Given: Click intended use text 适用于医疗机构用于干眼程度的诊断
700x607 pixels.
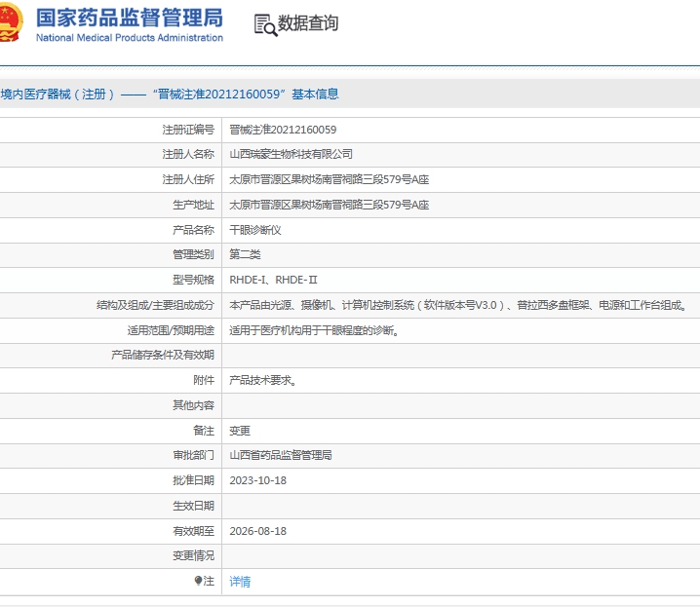Looking at the screenshot, I should 314,330.
